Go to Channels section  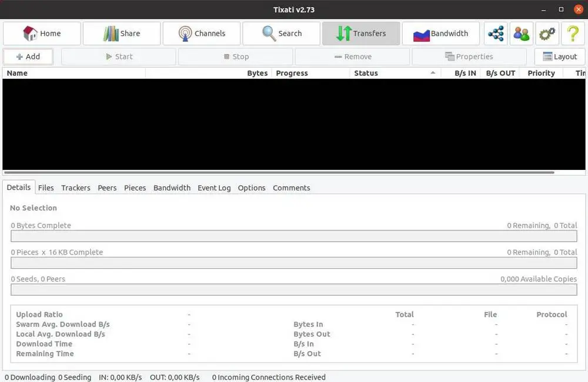(x=201, y=33)
